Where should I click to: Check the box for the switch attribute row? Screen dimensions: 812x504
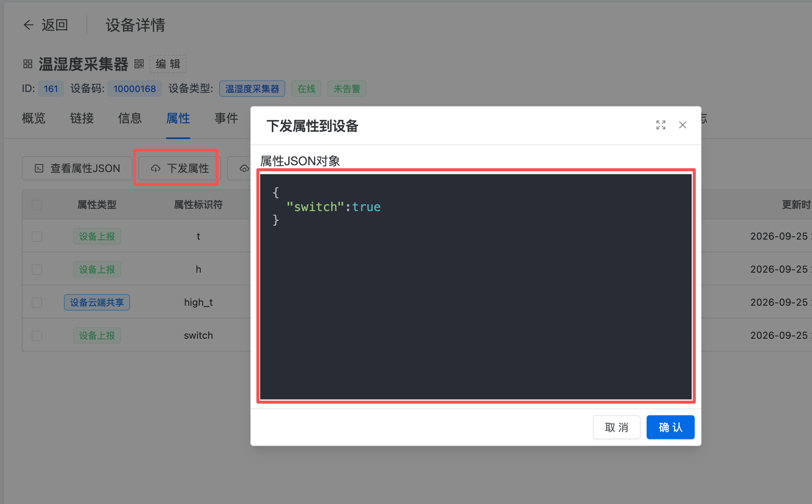(37, 336)
